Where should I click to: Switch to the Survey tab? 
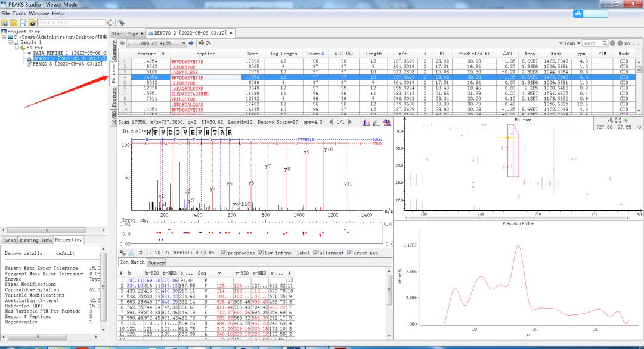(x=156, y=262)
